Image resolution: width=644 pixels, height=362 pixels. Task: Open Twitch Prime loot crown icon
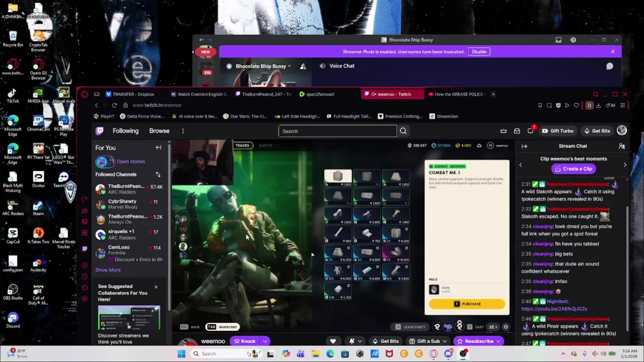[x=503, y=131]
